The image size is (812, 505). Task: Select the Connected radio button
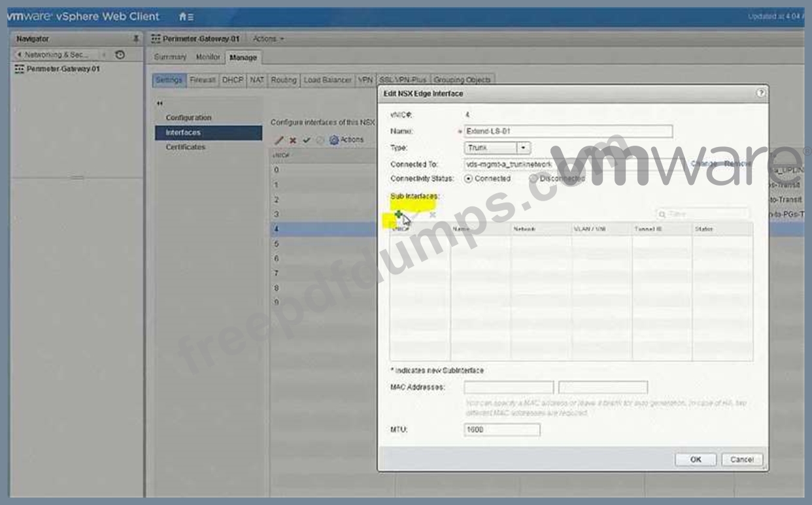pos(468,178)
